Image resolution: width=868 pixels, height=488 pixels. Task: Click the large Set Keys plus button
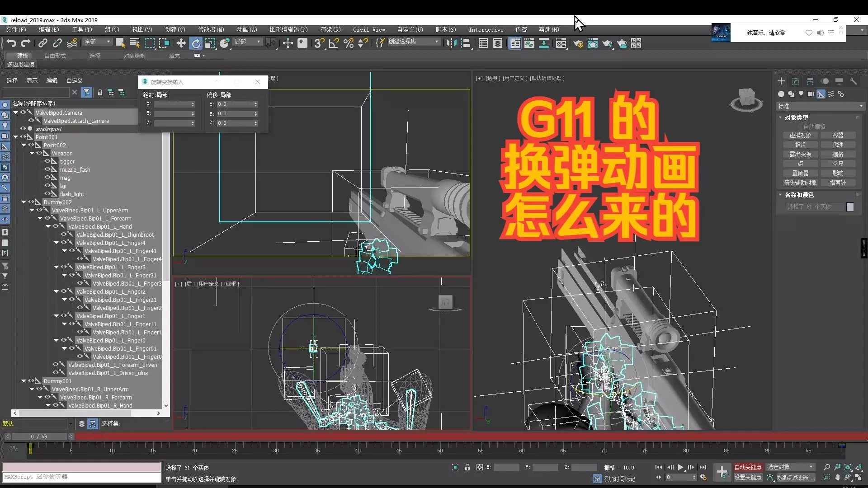(x=722, y=472)
